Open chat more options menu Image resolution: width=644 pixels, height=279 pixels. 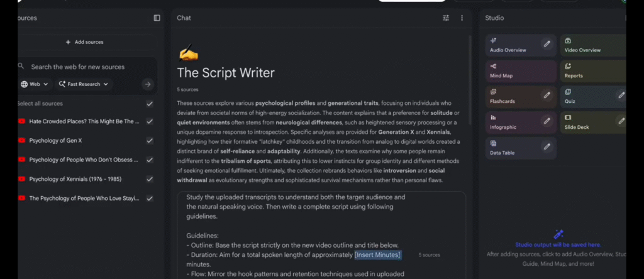462,18
